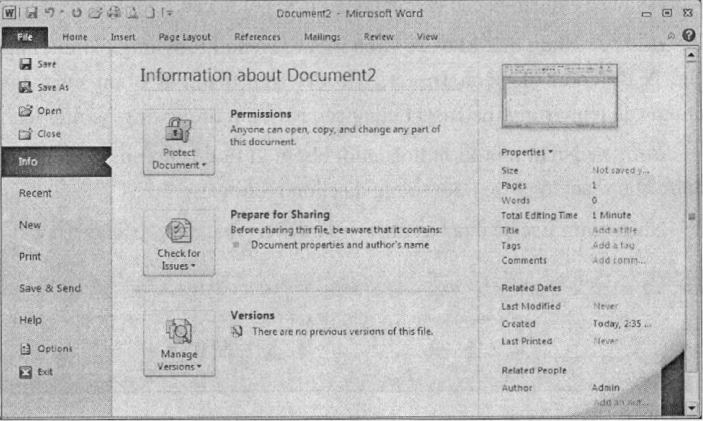Viewport: 703px width, 421px height.
Task: Open the Page Layout tab
Action: [x=185, y=37]
